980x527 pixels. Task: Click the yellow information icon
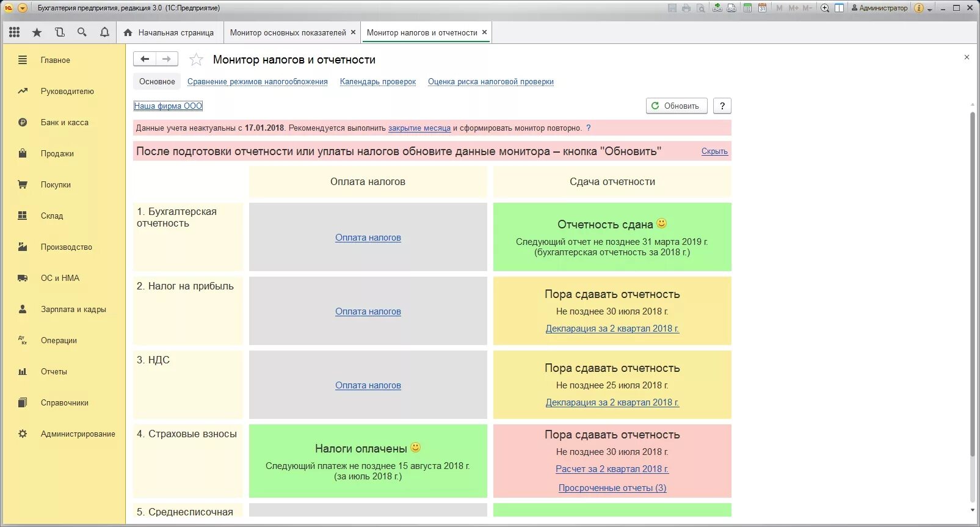click(x=919, y=8)
